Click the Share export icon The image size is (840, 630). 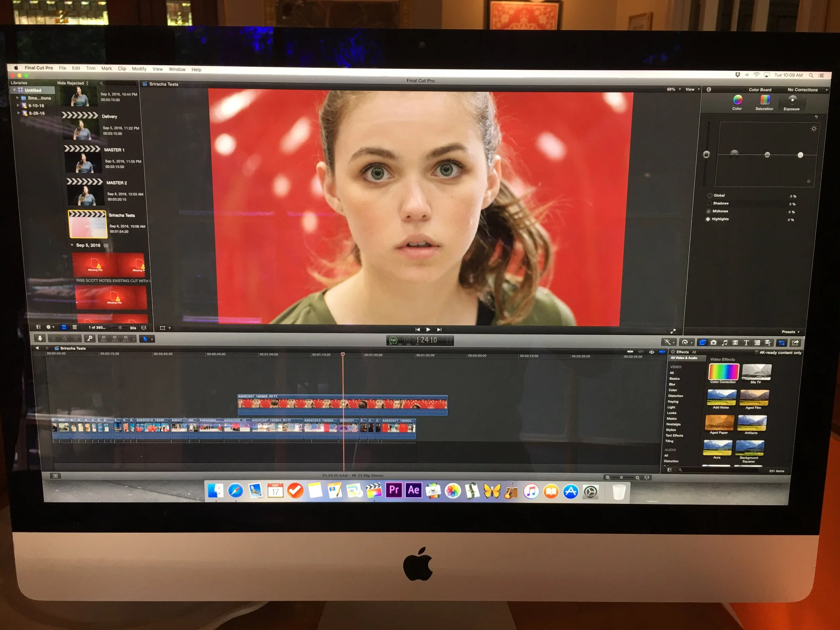click(795, 343)
